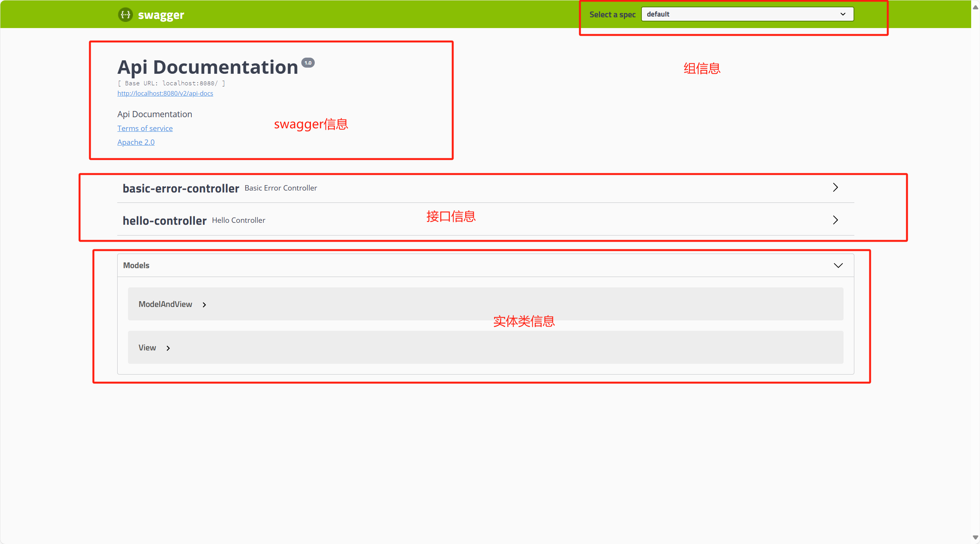The height and width of the screenshot is (544, 980).
Task: Click the 1.0 version badge
Action: pyautogui.click(x=308, y=63)
